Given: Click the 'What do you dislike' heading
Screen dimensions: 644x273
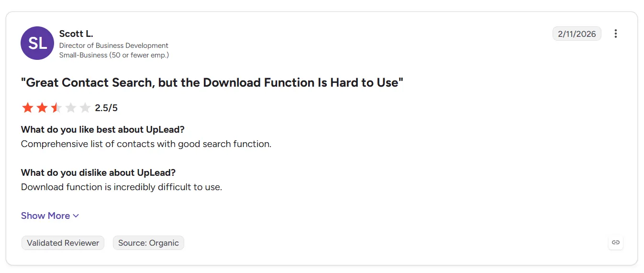Looking at the screenshot, I should (x=99, y=172).
